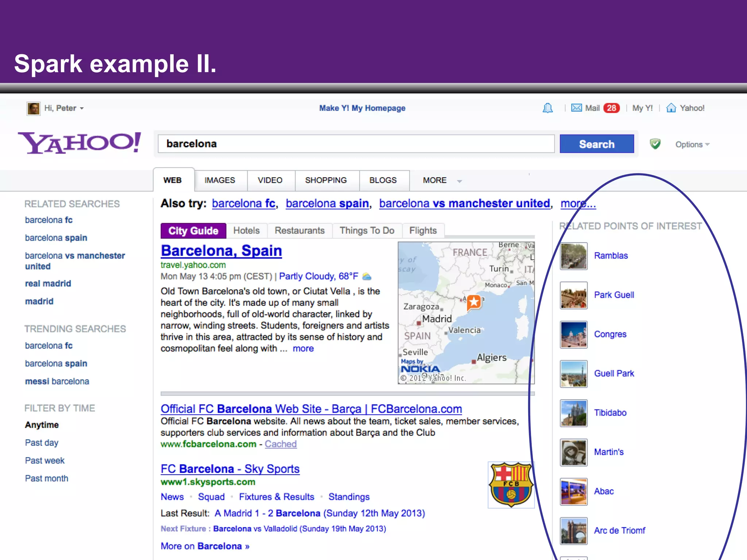Click the Yahoo! home house icon
747x560 pixels.
[671, 108]
